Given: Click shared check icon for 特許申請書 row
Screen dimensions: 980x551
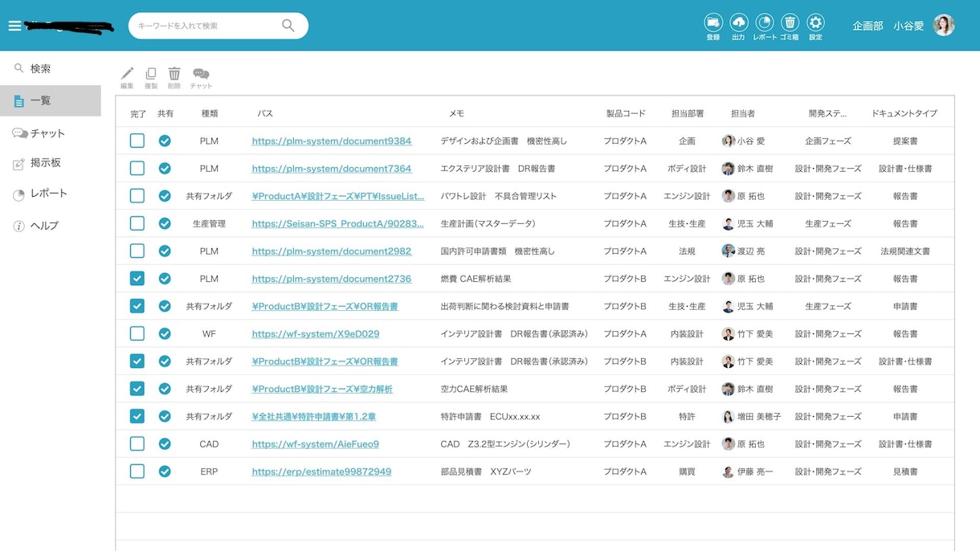Looking at the screenshot, I should pos(165,416).
